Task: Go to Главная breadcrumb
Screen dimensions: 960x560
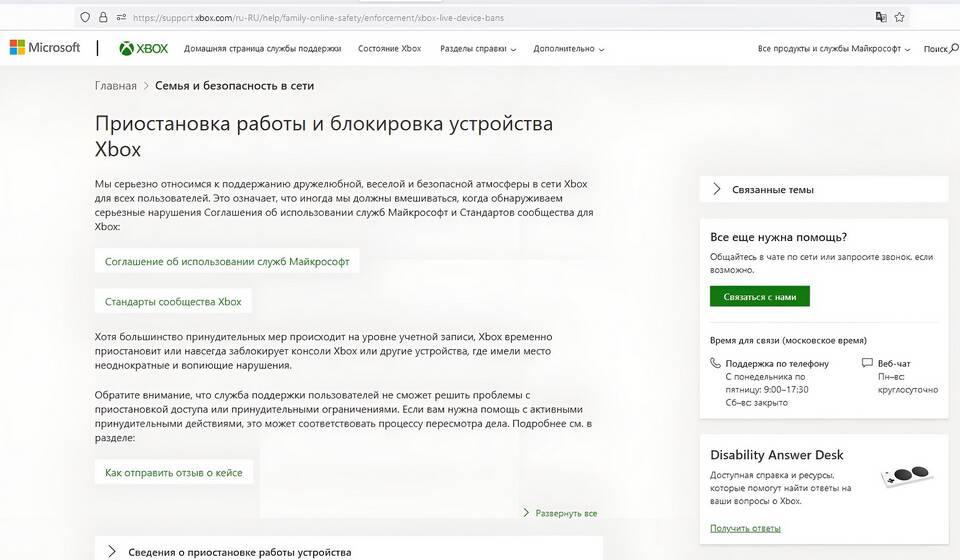Action: pyautogui.click(x=116, y=86)
